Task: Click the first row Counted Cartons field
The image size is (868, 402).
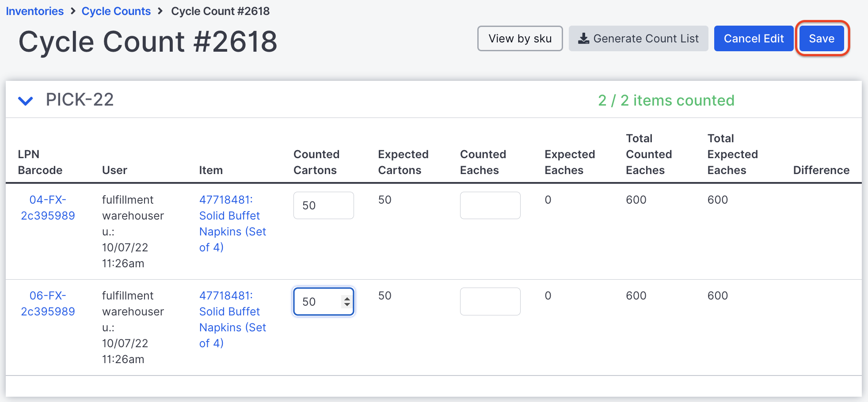Action: click(x=323, y=205)
